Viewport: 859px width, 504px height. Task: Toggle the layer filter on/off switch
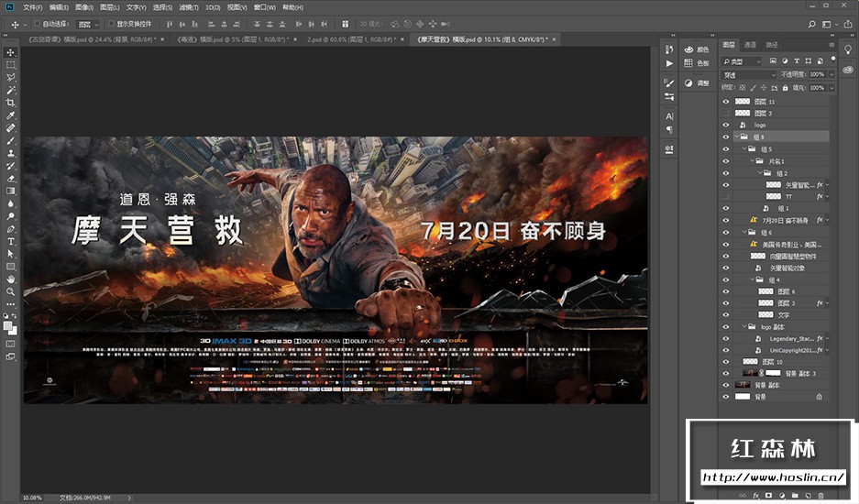[833, 59]
